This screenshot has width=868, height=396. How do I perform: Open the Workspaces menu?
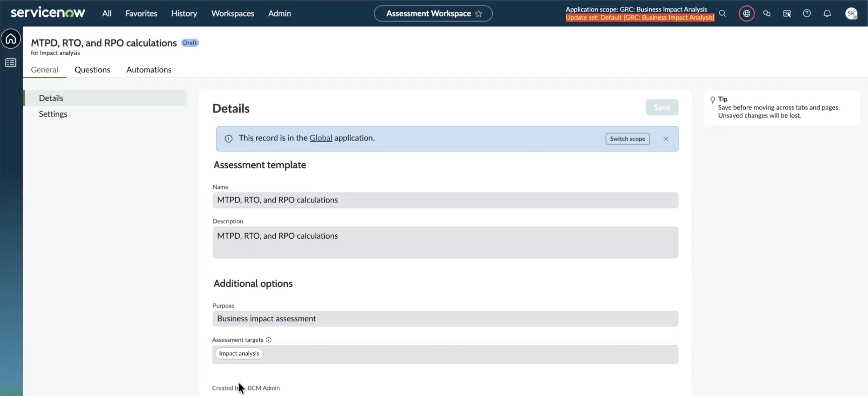[x=233, y=14]
